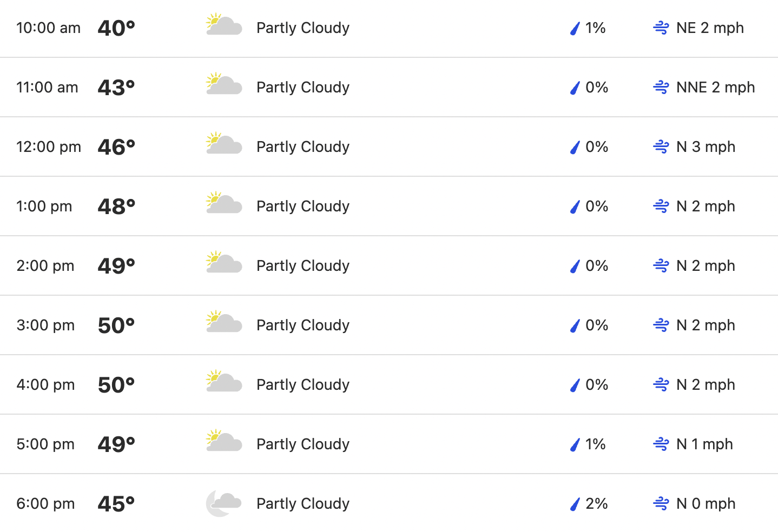The width and height of the screenshot is (778, 532).
Task: Select the 2:00 pm time label
Action: click(x=45, y=265)
